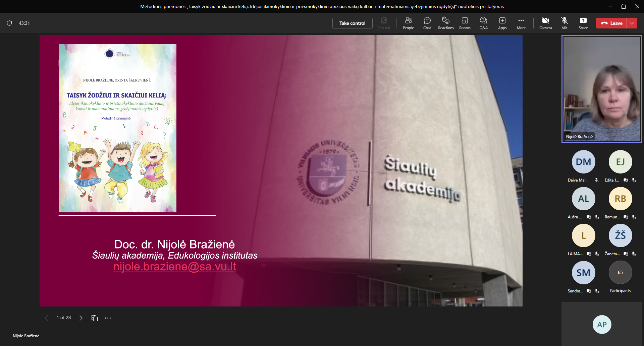Open breakout Rooms
Viewport: 644px width, 346px height.
coord(465,23)
